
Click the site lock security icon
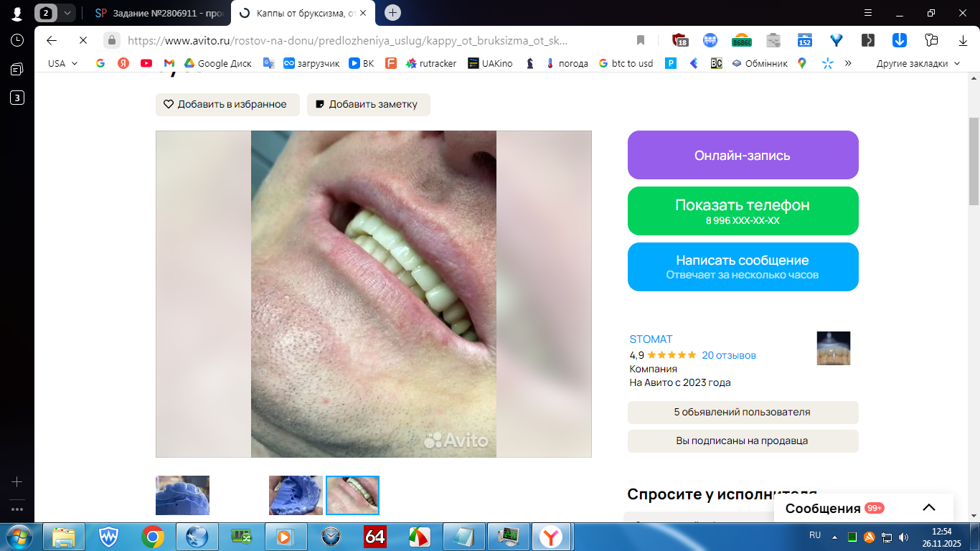[x=111, y=40]
